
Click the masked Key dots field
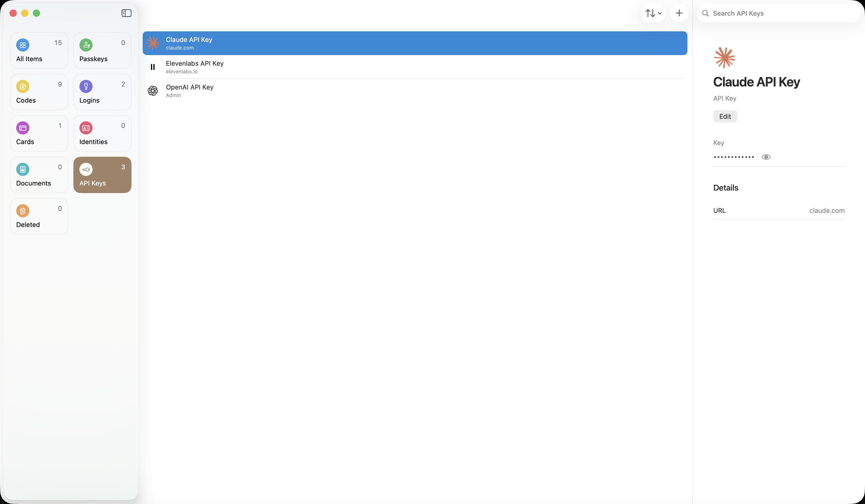[x=734, y=157]
